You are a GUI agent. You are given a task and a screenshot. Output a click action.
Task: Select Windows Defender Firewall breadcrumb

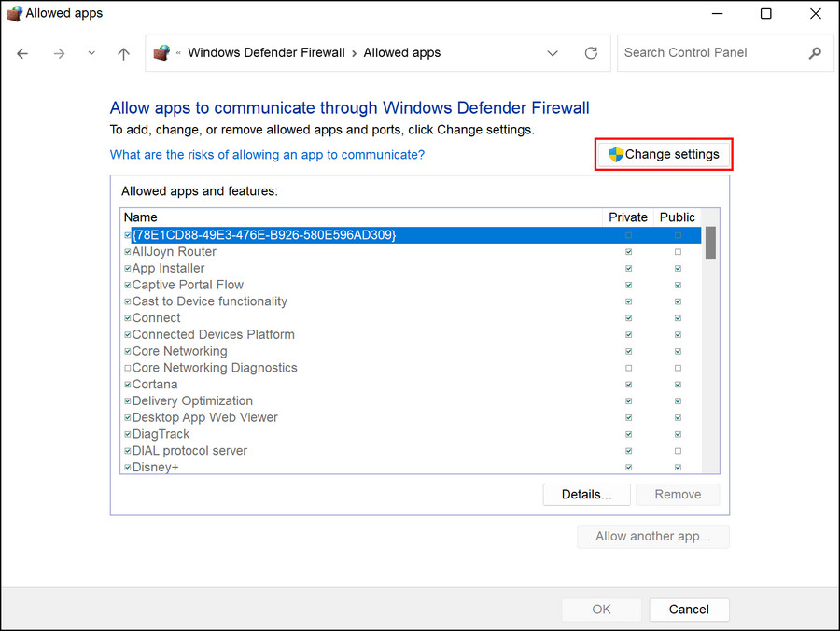pyautogui.click(x=266, y=53)
